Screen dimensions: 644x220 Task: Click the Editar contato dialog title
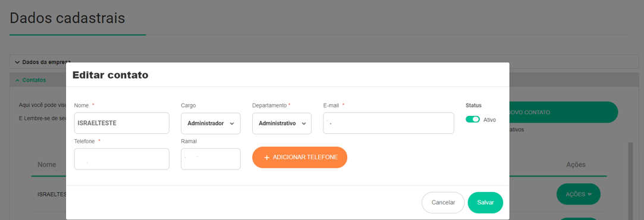(111, 75)
